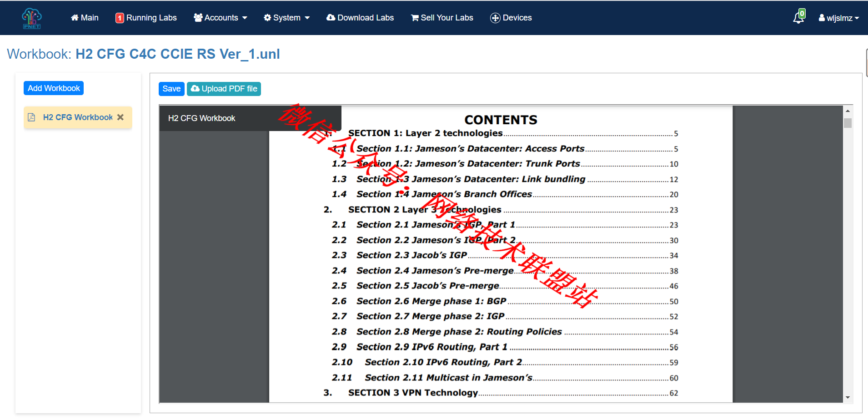
Task: Open Sell Your Labs page
Action: pyautogui.click(x=442, y=18)
